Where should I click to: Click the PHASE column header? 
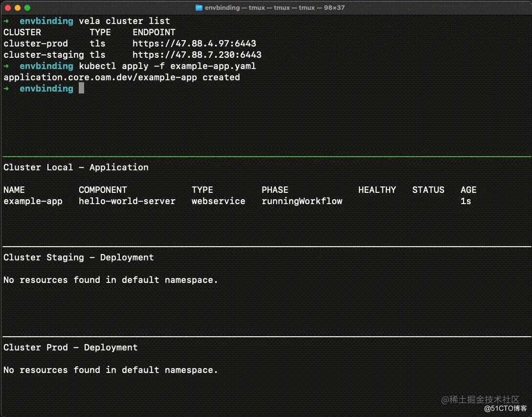click(x=275, y=190)
